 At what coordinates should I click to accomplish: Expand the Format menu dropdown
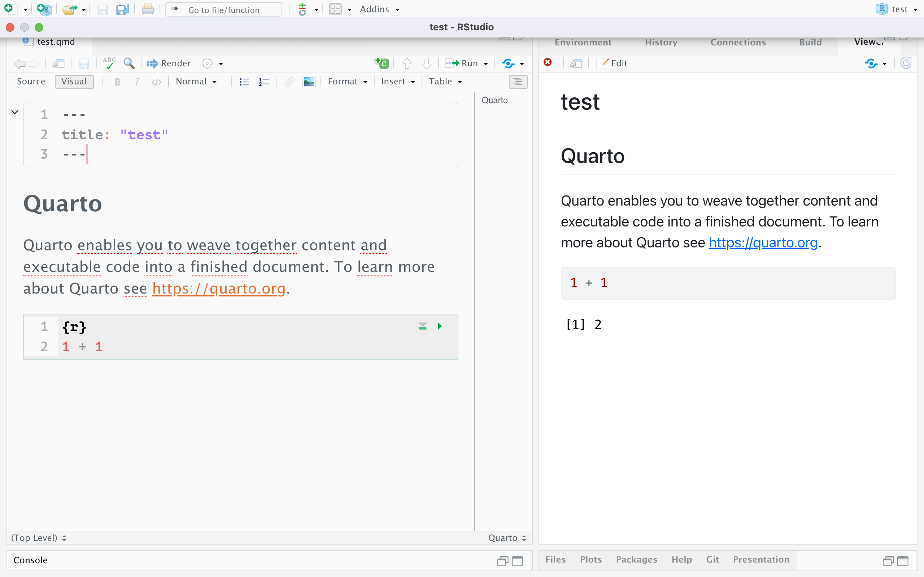pos(347,81)
